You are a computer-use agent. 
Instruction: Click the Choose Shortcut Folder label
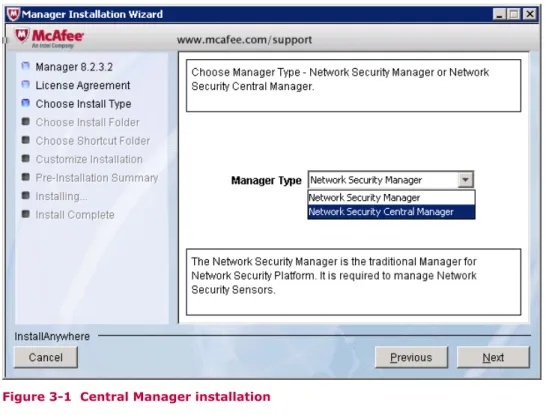tap(93, 141)
